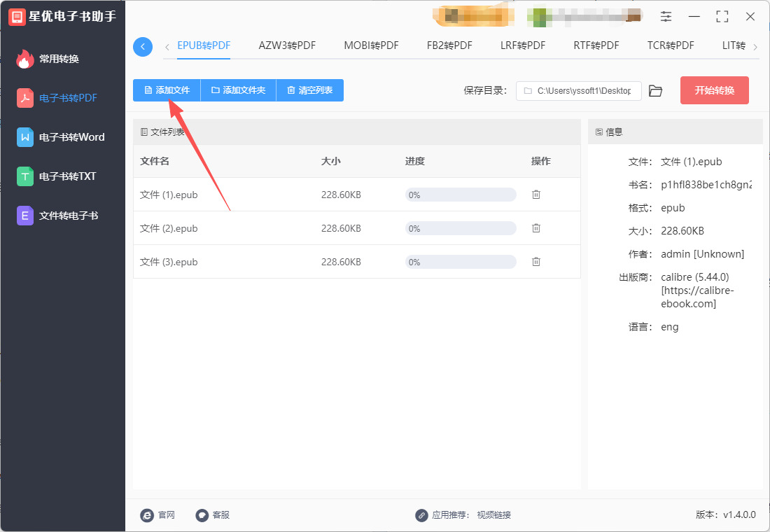Select the 文件 (1).epub row name
Image resolution: width=770 pixels, height=532 pixels.
[x=169, y=195]
